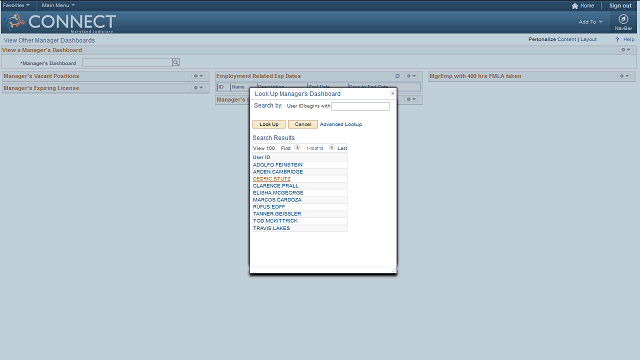
Task: Click the Cancel button in lookup dialog
Action: pos(303,124)
